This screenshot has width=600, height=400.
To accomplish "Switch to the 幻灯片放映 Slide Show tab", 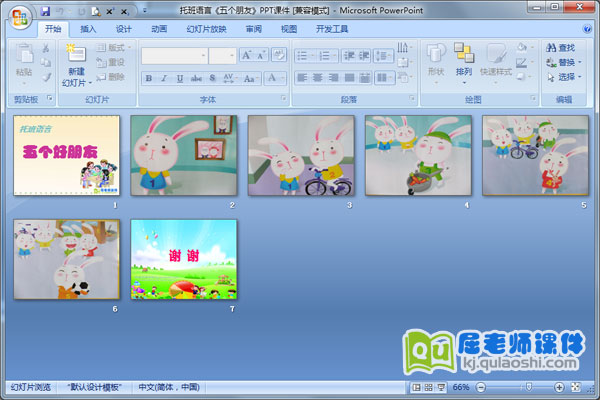I will click(206, 29).
